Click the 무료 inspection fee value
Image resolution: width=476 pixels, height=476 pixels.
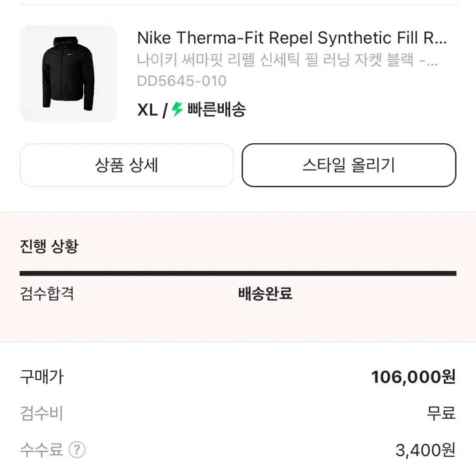point(441,413)
